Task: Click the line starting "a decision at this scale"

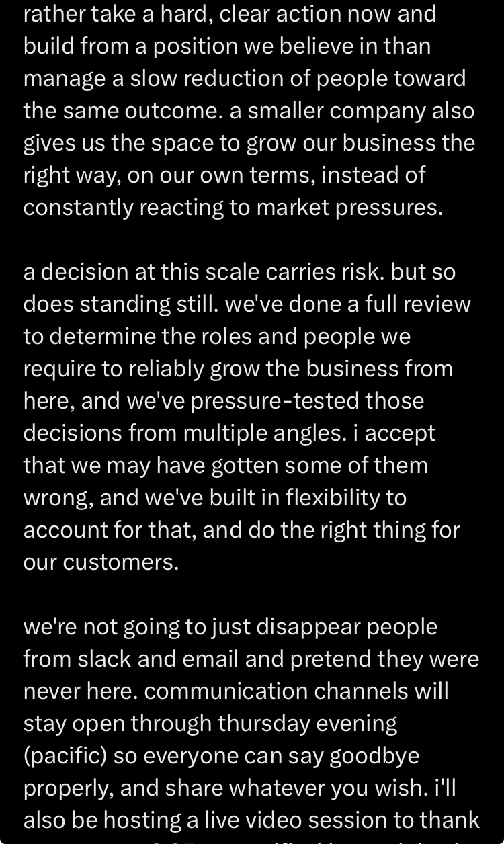Action: click(x=239, y=271)
